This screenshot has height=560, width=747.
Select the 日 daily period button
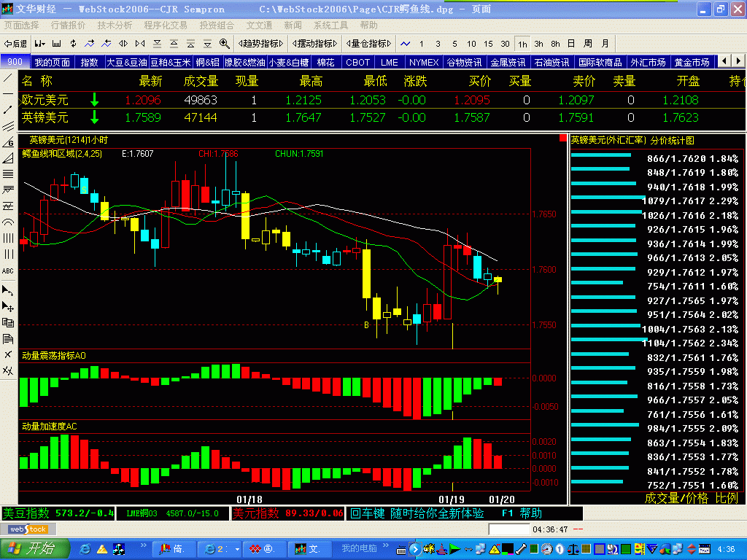571,44
